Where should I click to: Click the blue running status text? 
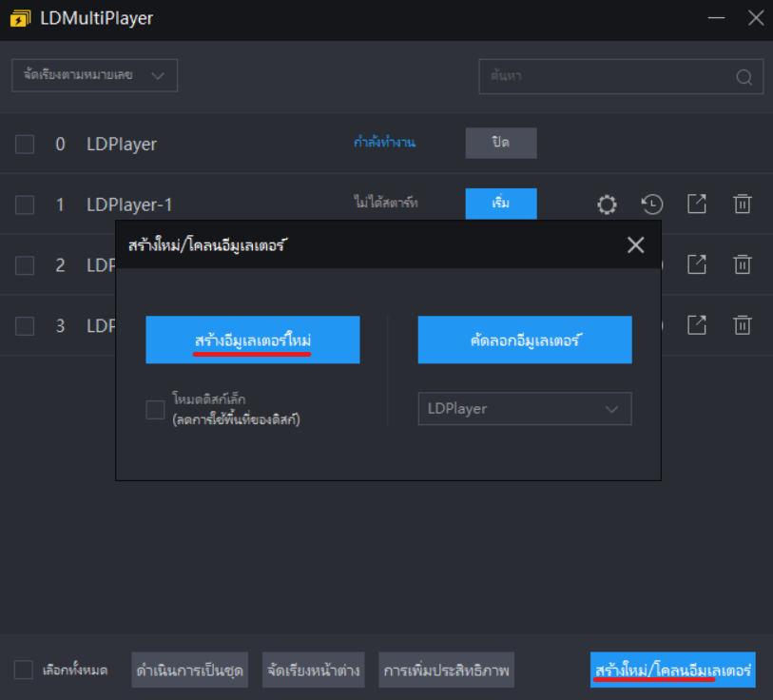point(384,143)
